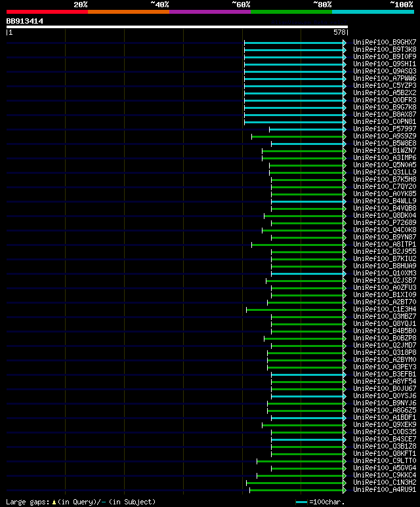420x507 pixels.
Task: Open hit UniRef100_B2J955
Action: click(x=385, y=252)
